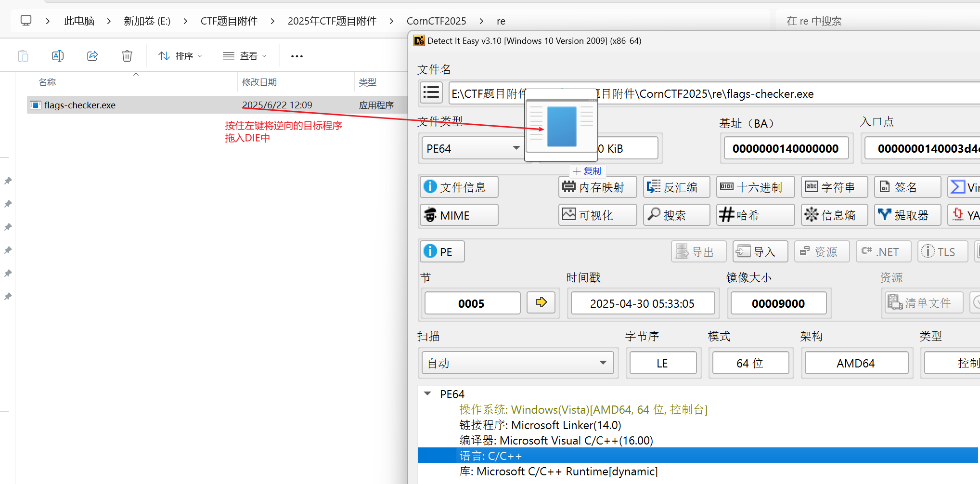Click the share icon in Explorer toolbar
The image size is (980, 484).
92,56
